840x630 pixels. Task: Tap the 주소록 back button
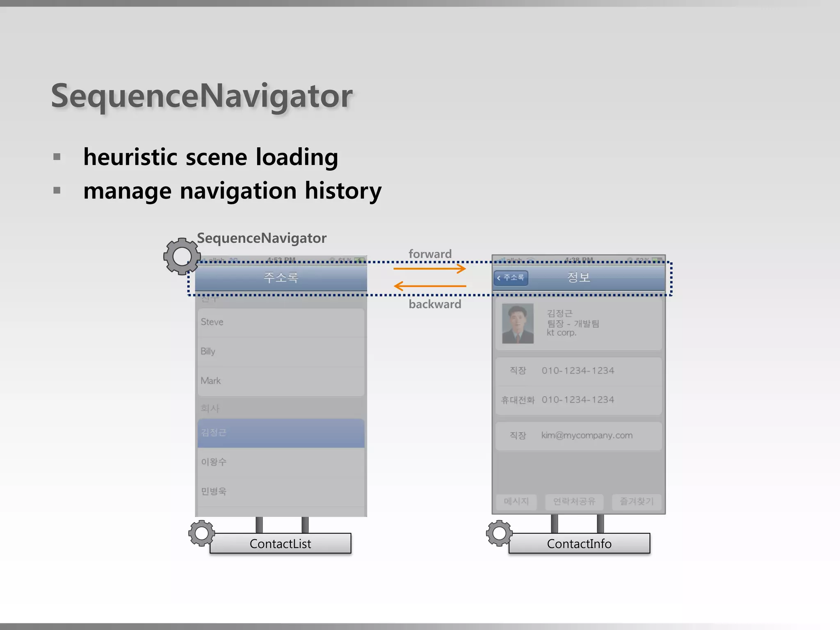click(511, 278)
